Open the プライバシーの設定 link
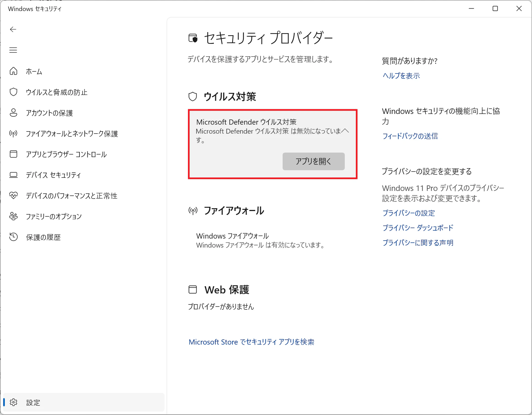The height and width of the screenshot is (415, 532). pyautogui.click(x=409, y=213)
